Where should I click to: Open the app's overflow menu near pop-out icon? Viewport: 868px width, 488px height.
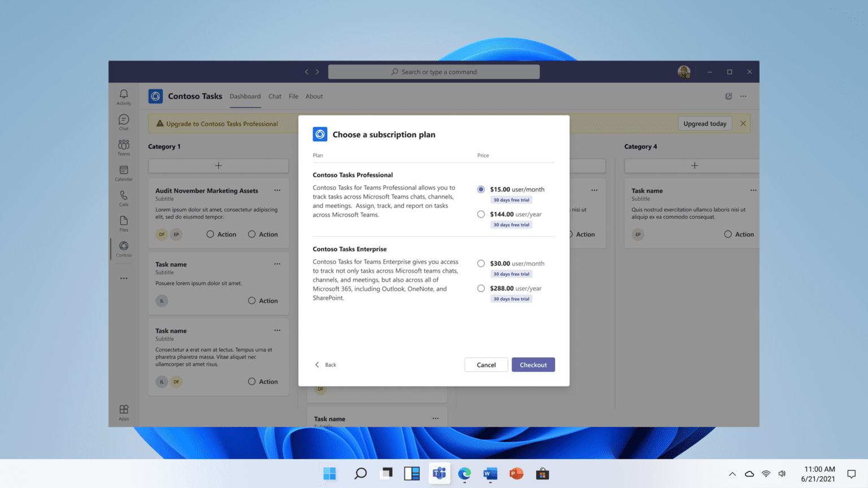[744, 96]
